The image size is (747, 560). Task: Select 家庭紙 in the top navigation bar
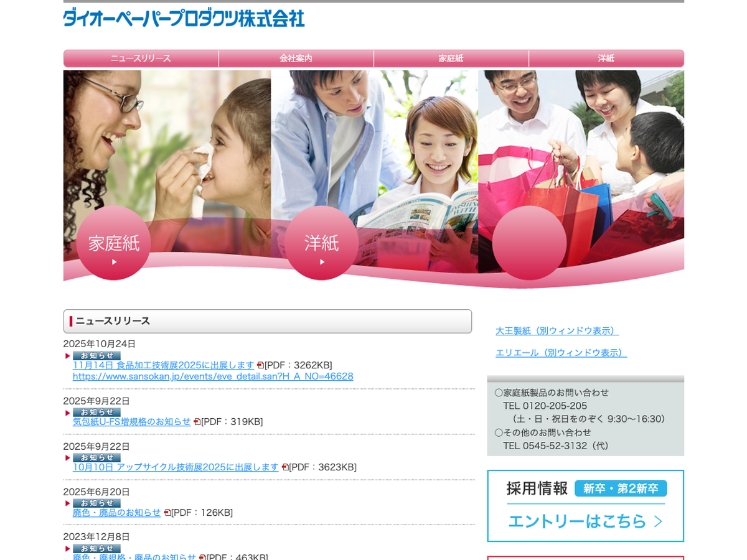[x=451, y=58]
